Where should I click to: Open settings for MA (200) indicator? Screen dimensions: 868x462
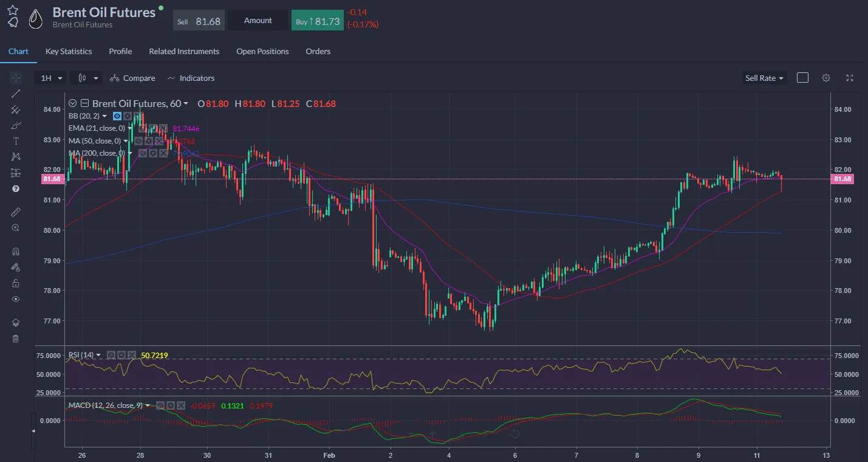pos(153,153)
